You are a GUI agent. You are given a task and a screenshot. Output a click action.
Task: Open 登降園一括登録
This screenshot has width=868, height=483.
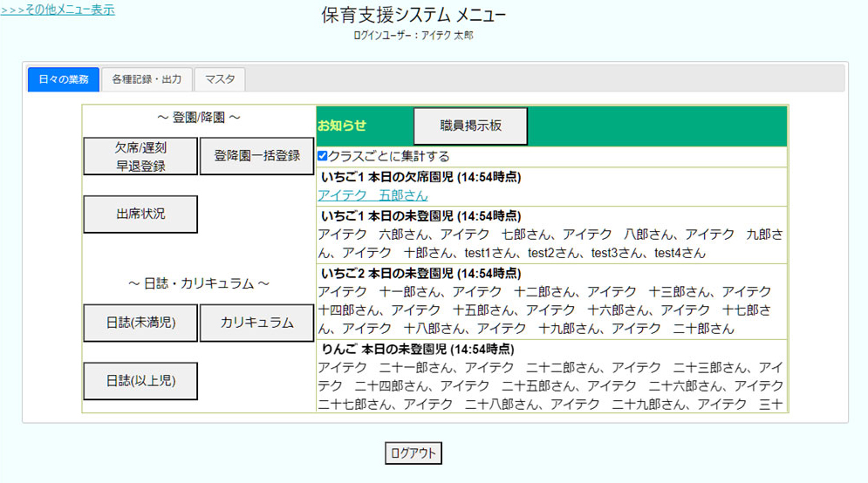[256, 156]
